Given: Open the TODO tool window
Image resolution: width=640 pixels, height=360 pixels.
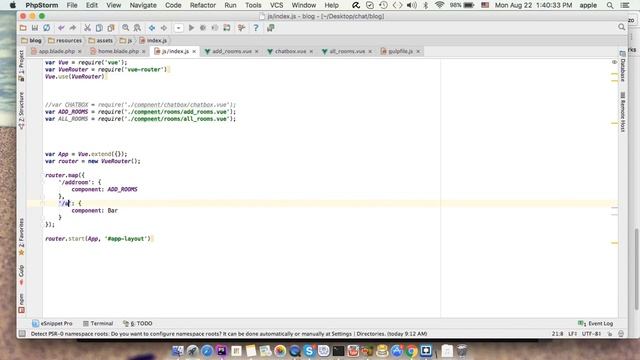Looking at the screenshot, I should (x=138, y=323).
